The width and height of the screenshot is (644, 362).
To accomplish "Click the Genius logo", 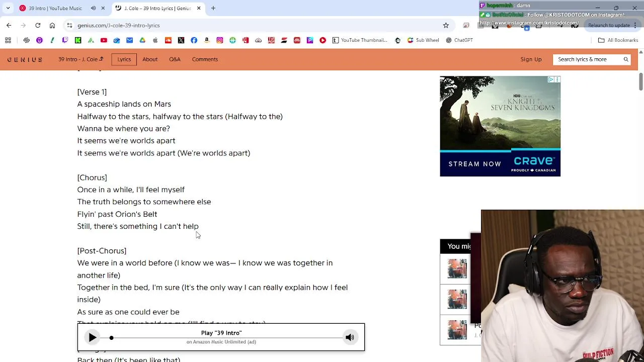I will (25, 59).
